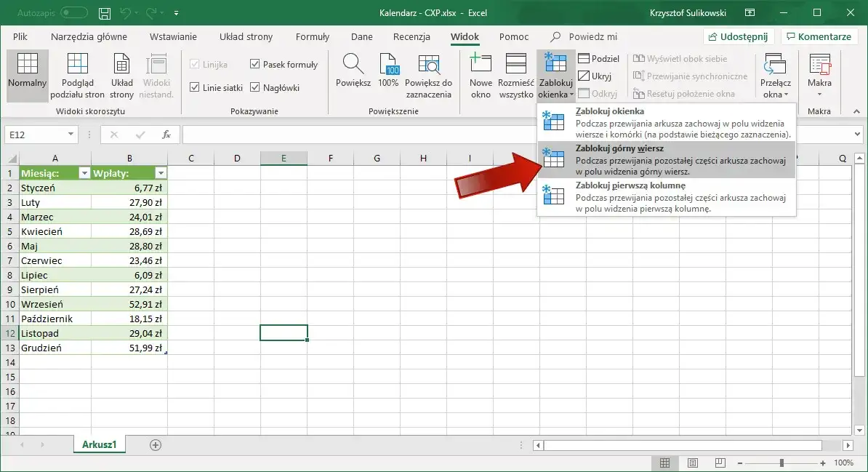Viewport: 868px width, 472px height.
Task: Click Powiększ do zaznaczenia icon
Action: tap(428, 65)
